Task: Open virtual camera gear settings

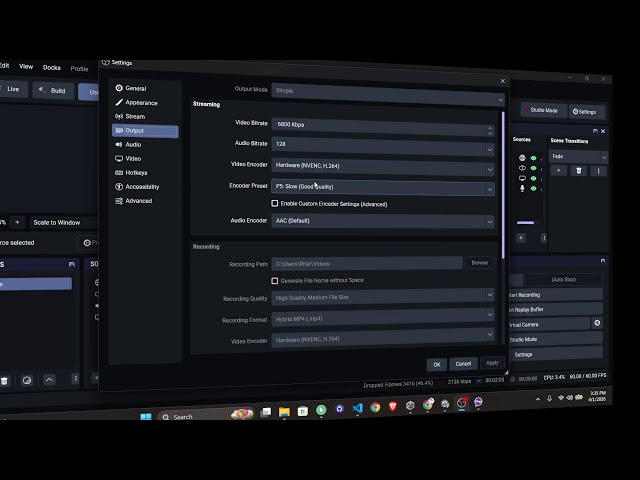Action: point(597,323)
